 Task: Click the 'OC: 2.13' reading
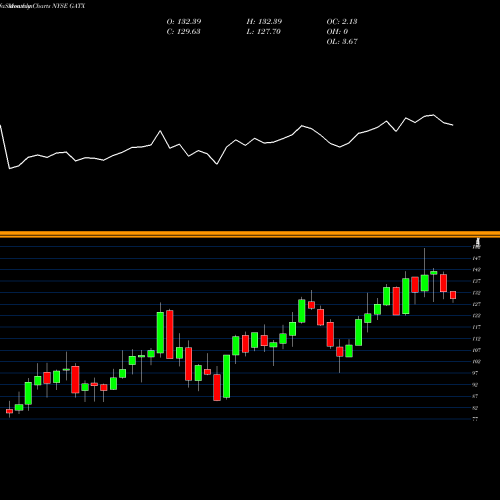[x=342, y=22]
